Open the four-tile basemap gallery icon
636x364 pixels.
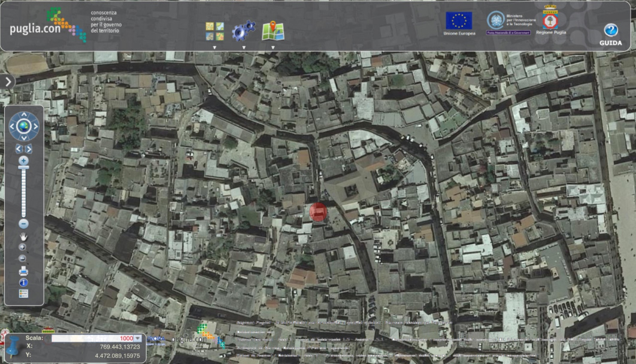[x=214, y=31]
